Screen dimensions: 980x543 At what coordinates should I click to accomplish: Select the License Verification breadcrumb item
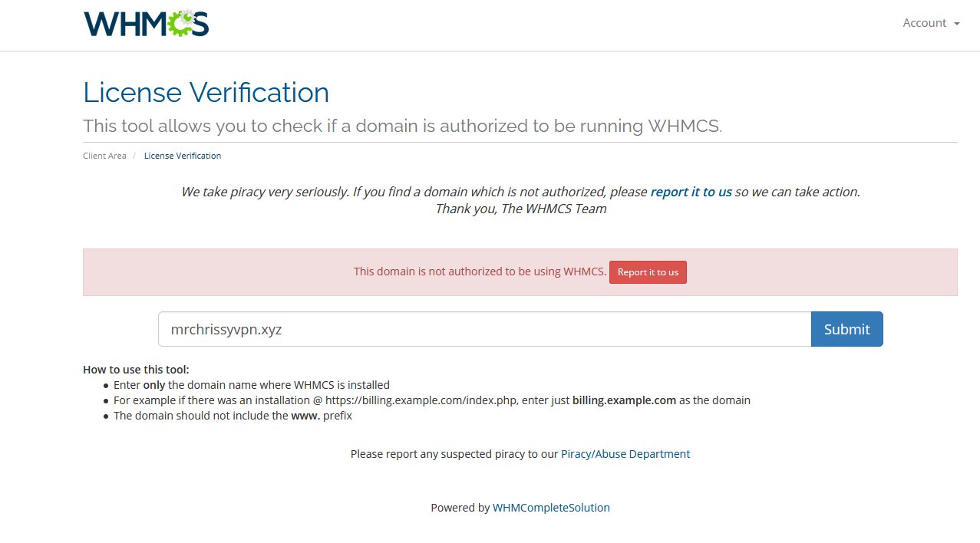[x=183, y=156]
